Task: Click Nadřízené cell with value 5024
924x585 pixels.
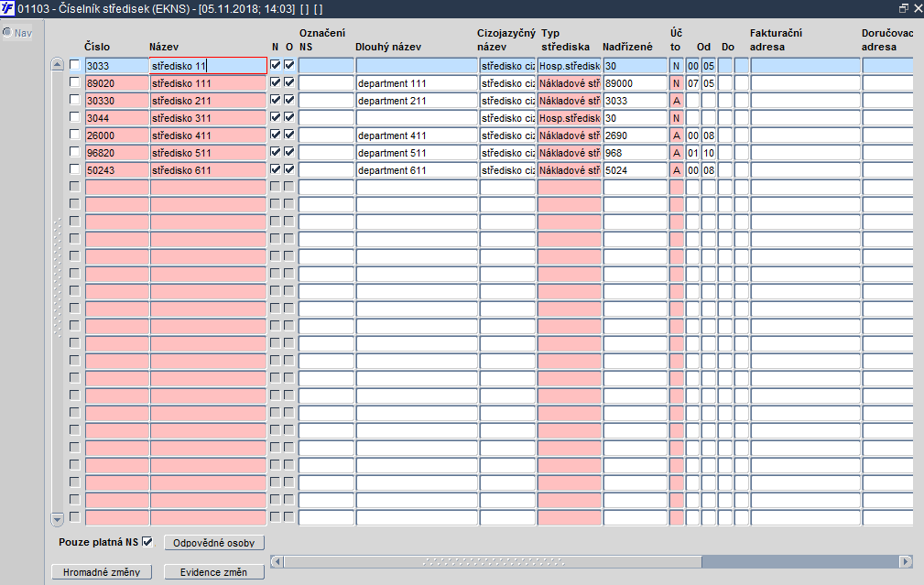Action: [x=636, y=170]
